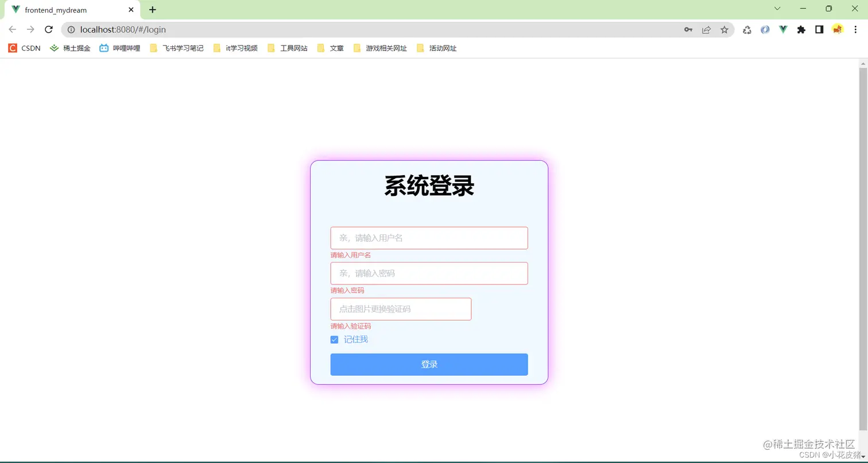Screen dimensions: 868x463
Task: Go back to the previous page
Action: 13,29
